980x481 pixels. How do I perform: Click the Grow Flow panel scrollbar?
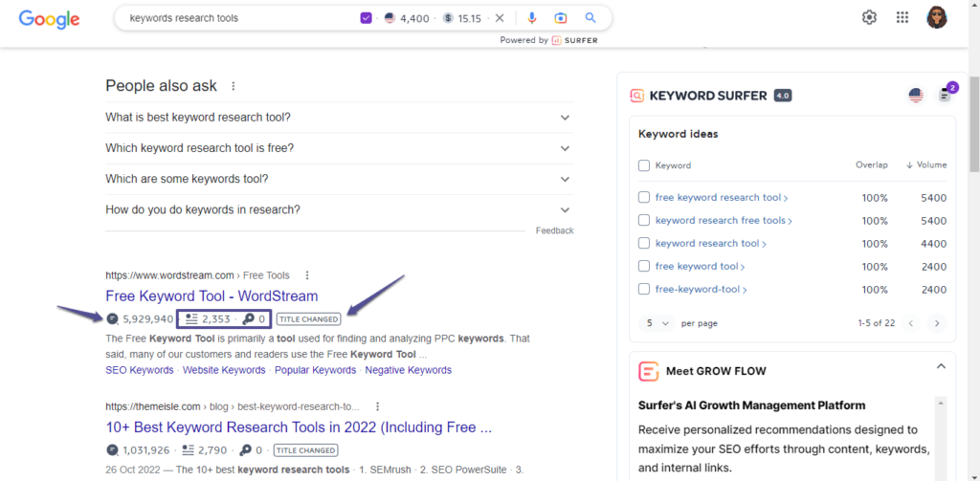click(x=940, y=437)
